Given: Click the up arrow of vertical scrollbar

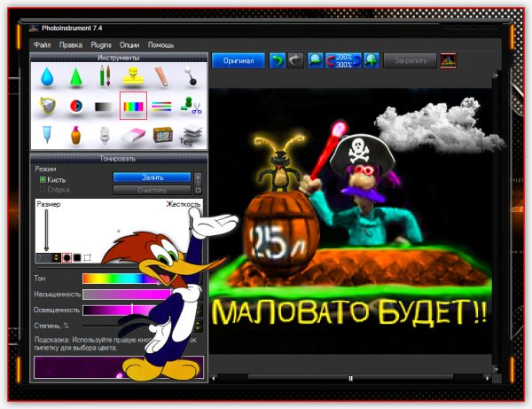Looking at the screenshot, I should click(x=496, y=75).
